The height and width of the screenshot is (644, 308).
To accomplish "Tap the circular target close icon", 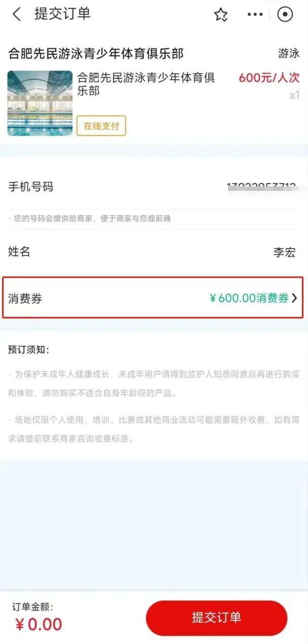I will tap(285, 15).
